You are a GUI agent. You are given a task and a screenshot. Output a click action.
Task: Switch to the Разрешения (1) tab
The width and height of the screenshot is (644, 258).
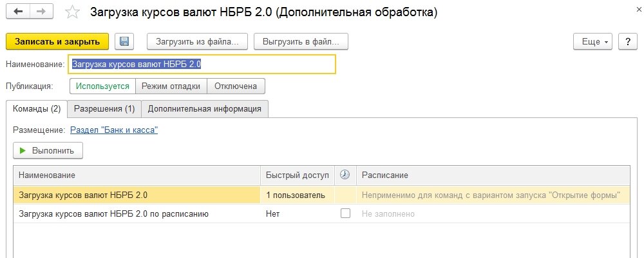[x=104, y=108]
